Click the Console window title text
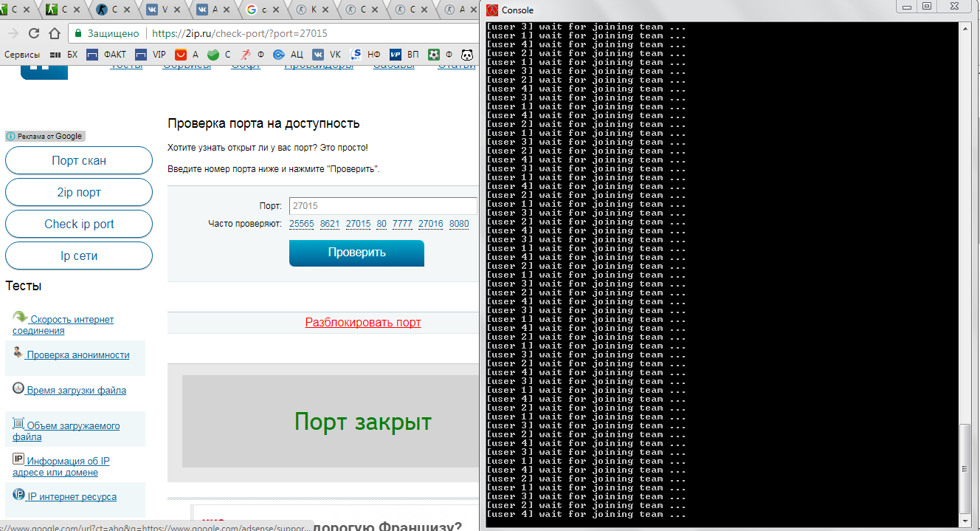Image resolution: width=980 pixels, height=531 pixels. [517, 10]
